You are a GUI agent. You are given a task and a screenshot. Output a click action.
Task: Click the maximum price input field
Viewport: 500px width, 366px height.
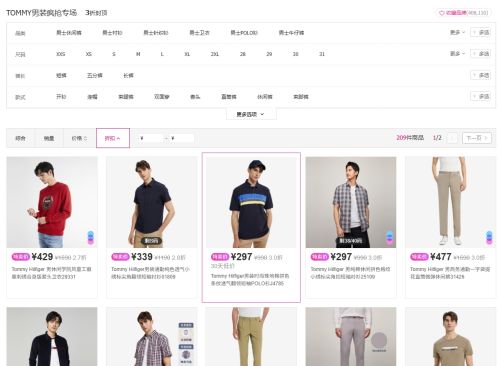(182, 138)
